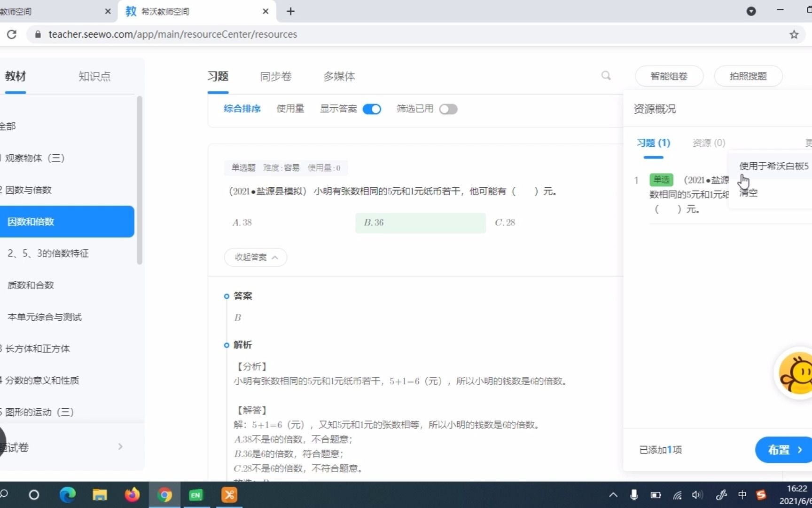This screenshot has height=508, width=812.
Task: Launch Firefox from taskbar
Action: tap(132, 495)
